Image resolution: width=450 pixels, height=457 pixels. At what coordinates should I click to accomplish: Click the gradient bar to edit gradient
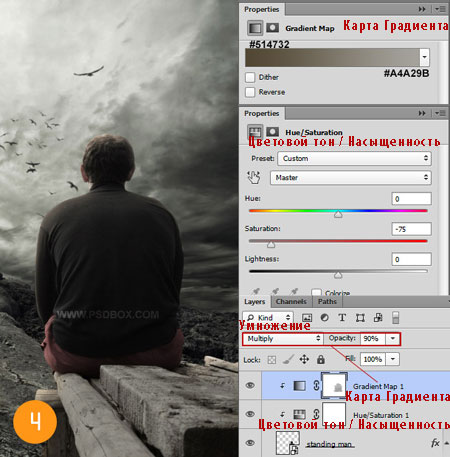pos(332,57)
